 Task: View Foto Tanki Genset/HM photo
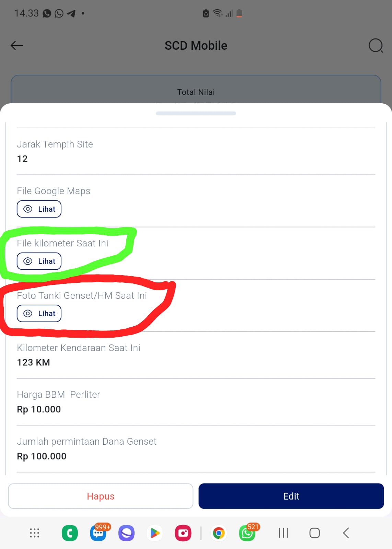tap(39, 313)
